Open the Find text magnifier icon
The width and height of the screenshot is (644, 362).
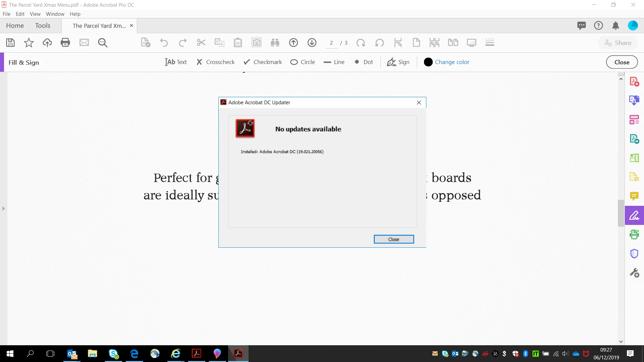click(x=103, y=43)
